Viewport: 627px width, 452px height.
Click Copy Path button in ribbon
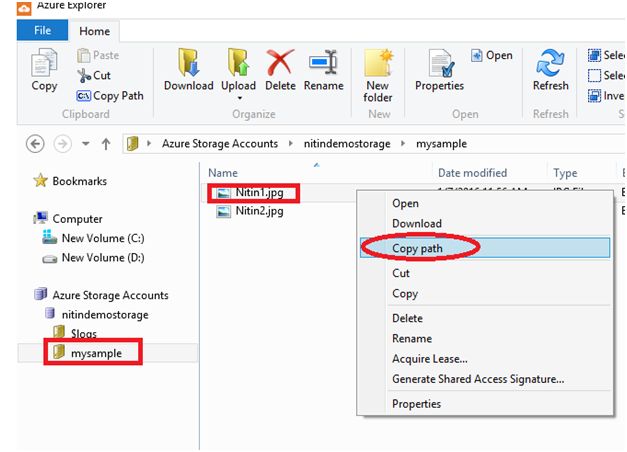pyautogui.click(x=111, y=96)
